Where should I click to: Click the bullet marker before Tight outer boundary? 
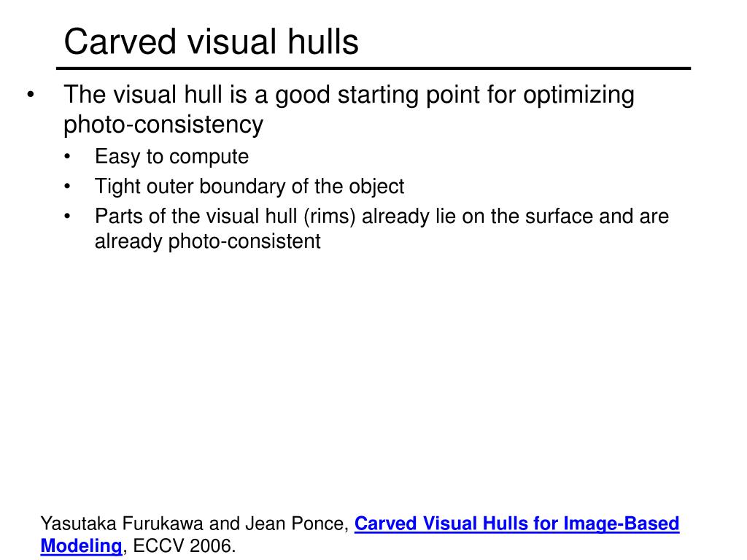(67, 186)
